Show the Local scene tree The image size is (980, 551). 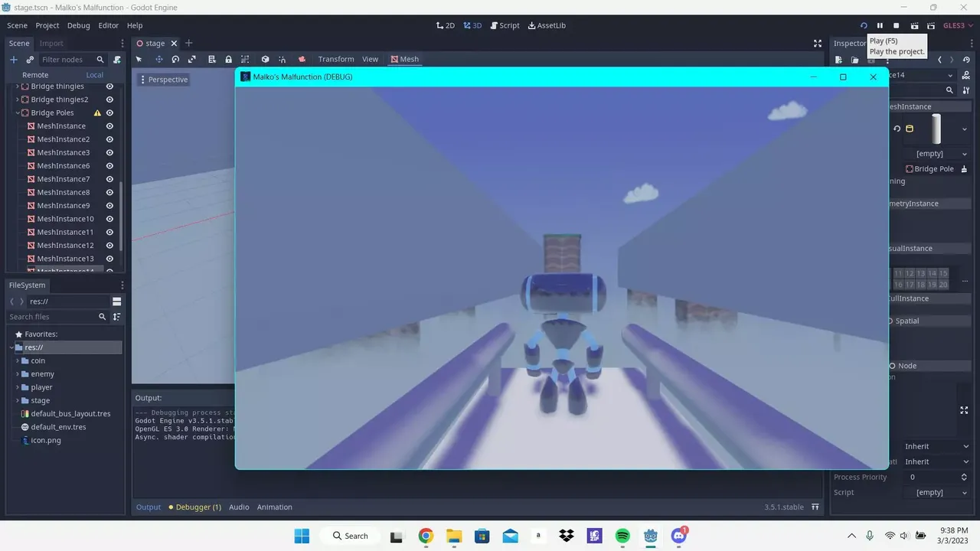[95, 75]
